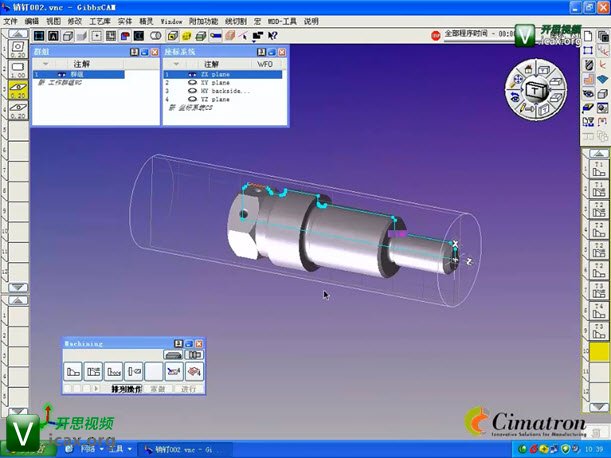Click the scroll-down arrow below the tool list

click(x=18, y=288)
